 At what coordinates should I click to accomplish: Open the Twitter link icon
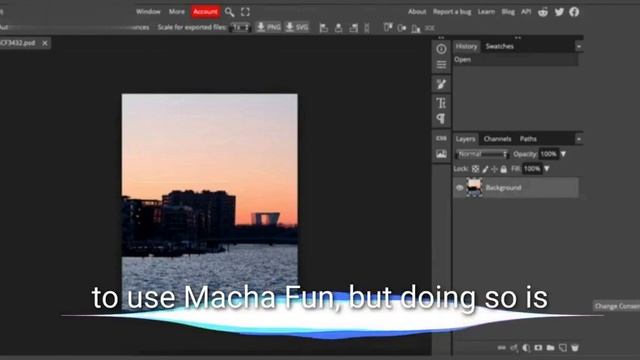pos(559,12)
